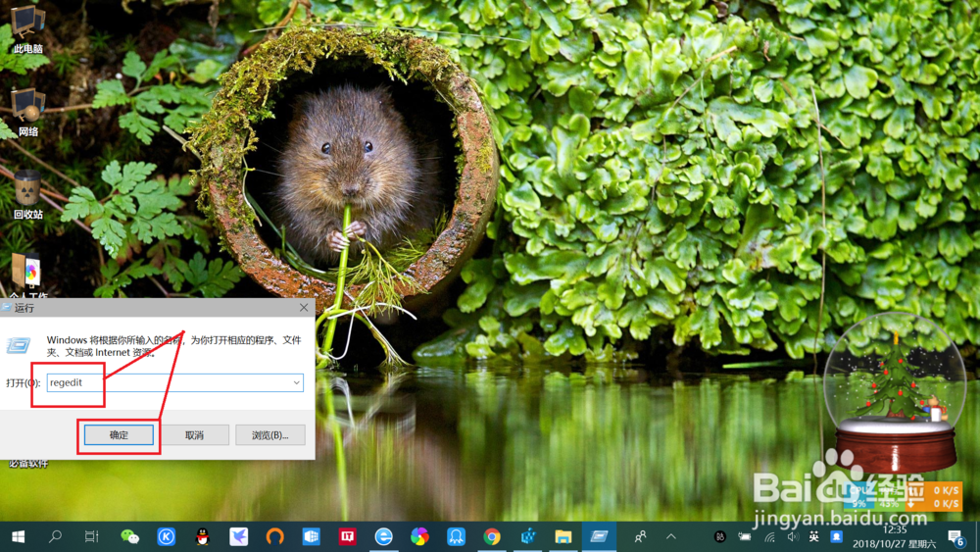Open Task View on the taskbar
This screenshot has height=552, width=980.
pyautogui.click(x=92, y=536)
